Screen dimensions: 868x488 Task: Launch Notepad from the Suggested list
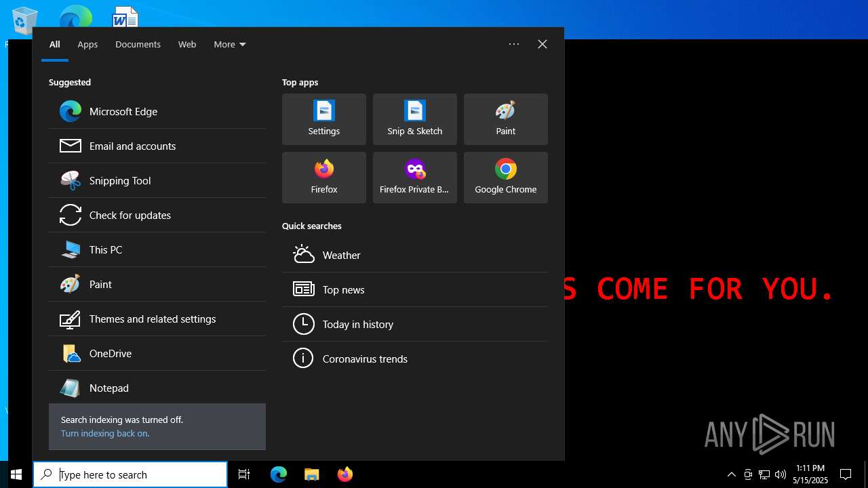pyautogui.click(x=157, y=388)
